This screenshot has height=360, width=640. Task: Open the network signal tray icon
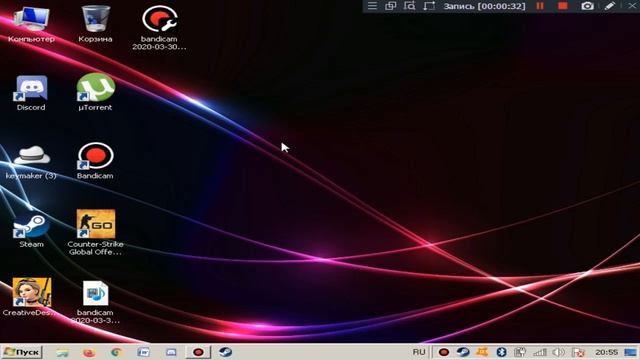coord(540,352)
